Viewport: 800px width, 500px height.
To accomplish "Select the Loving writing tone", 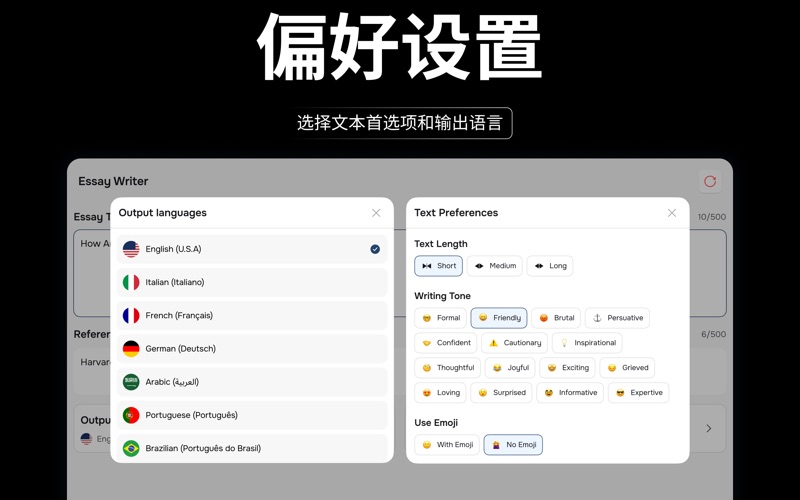I will tap(440, 393).
